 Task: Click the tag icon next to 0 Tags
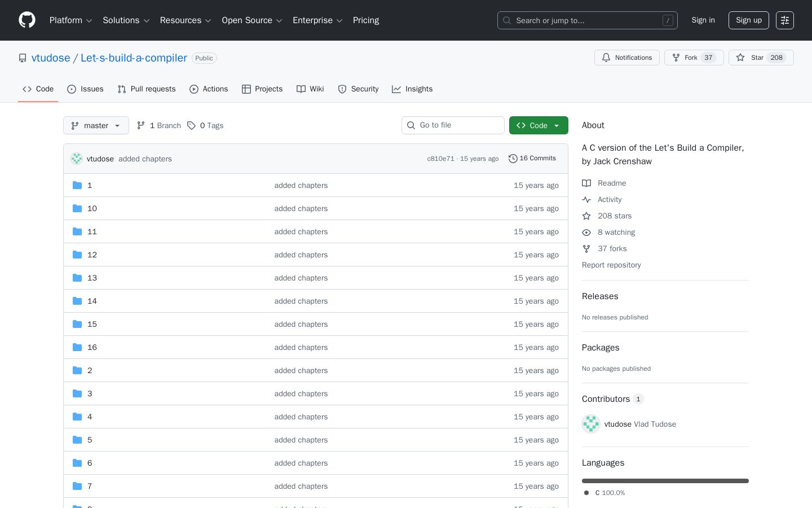coord(191,125)
